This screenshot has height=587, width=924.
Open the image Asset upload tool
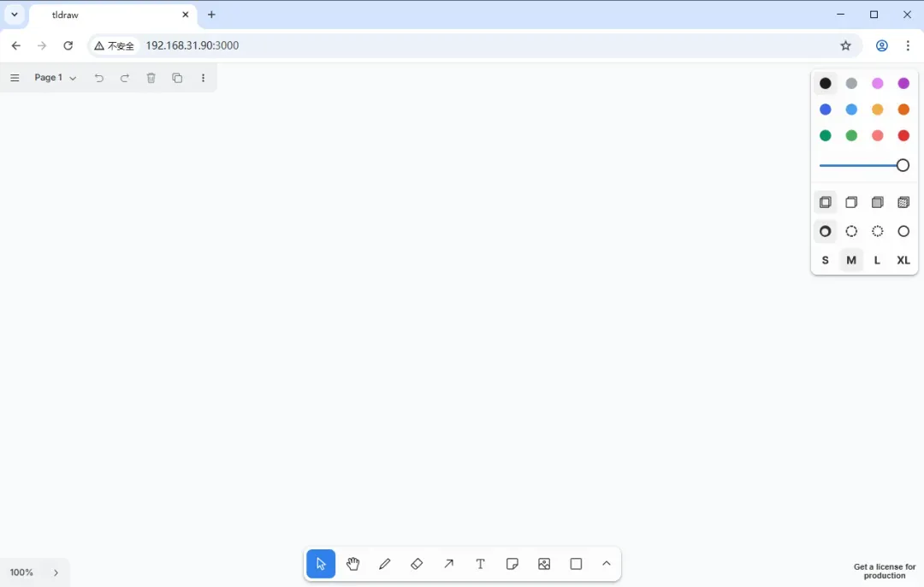(544, 564)
